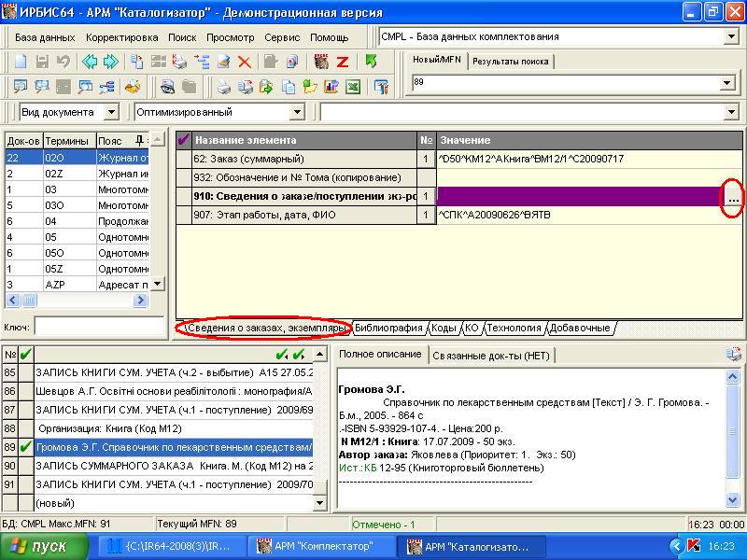Click the new record blank page icon
This screenshot has height=560, width=747.
click(x=20, y=62)
